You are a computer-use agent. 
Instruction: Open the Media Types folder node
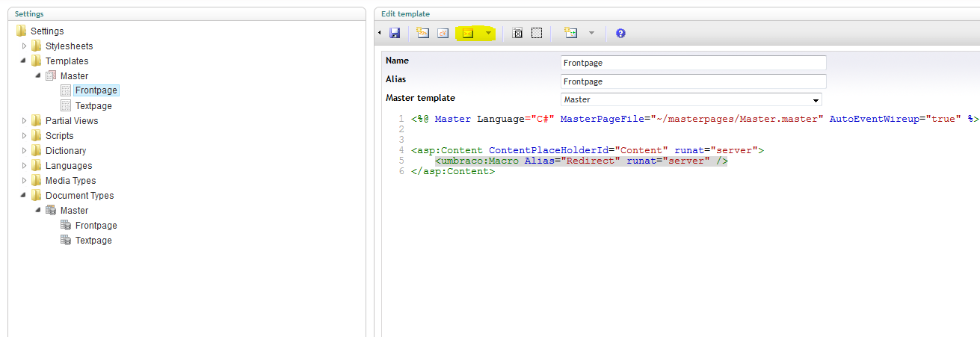[70, 181]
